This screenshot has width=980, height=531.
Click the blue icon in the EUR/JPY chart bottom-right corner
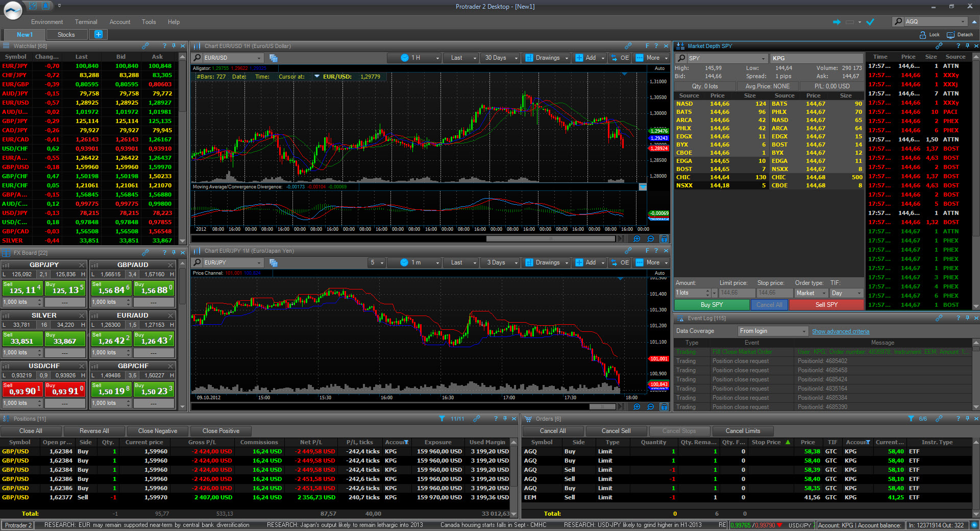click(664, 406)
